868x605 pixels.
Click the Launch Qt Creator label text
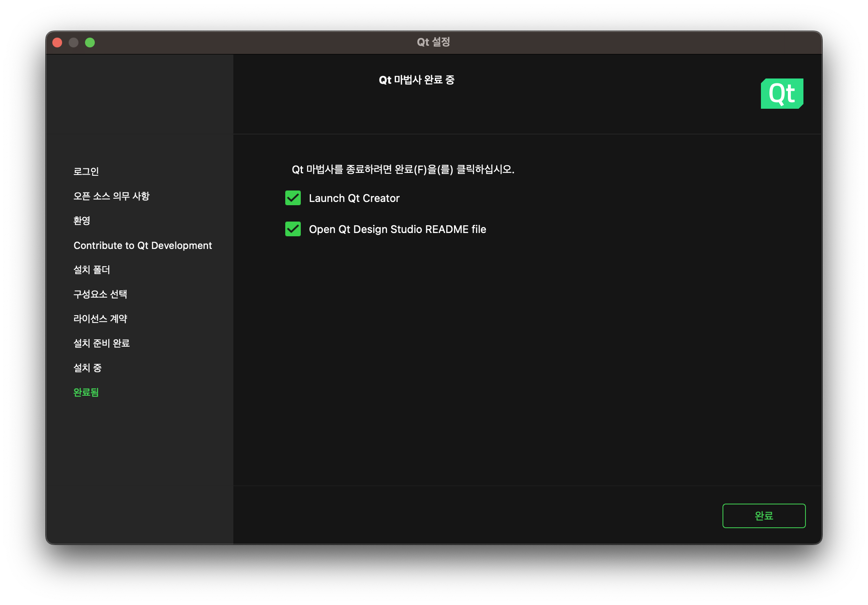pyautogui.click(x=354, y=198)
